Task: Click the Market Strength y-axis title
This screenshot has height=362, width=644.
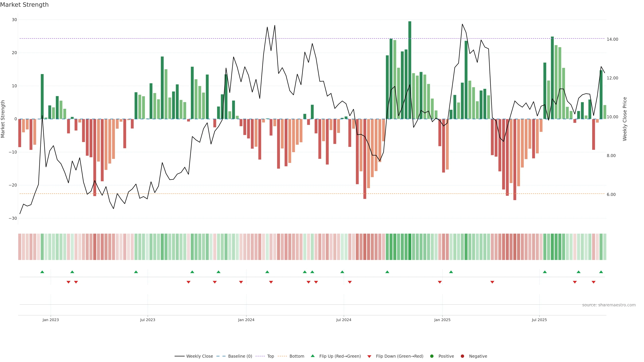Action: [x=3, y=119]
